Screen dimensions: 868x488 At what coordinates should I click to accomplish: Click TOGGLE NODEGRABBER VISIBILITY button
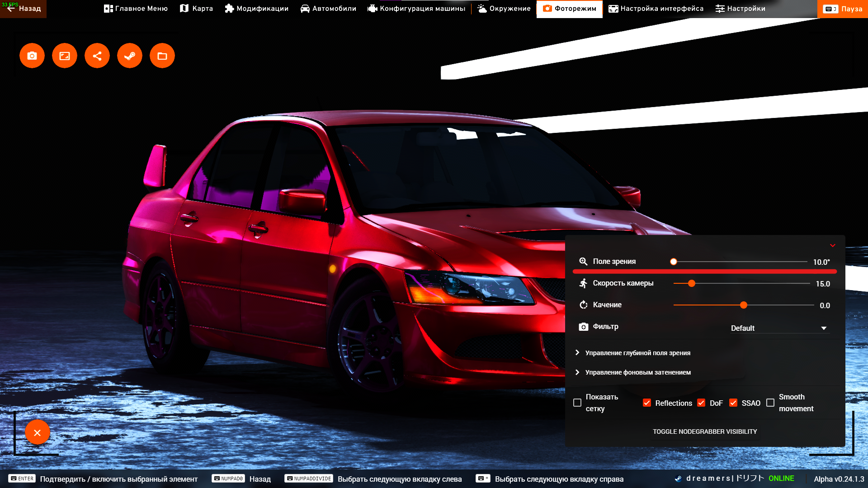[x=705, y=432]
